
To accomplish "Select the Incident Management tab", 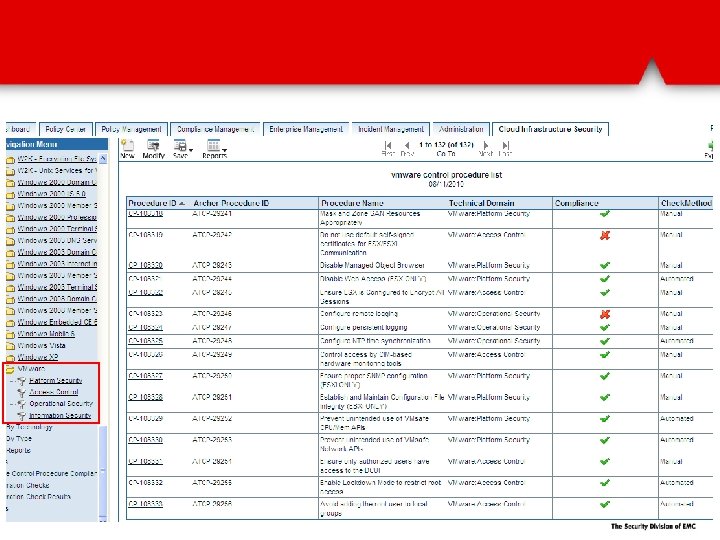I will pyautogui.click(x=391, y=129).
